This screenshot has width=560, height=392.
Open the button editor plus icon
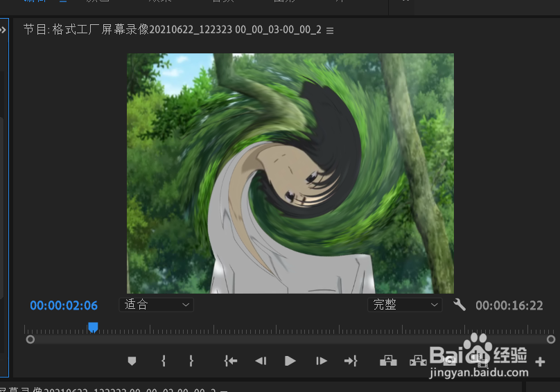pyautogui.click(x=540, y=362)
